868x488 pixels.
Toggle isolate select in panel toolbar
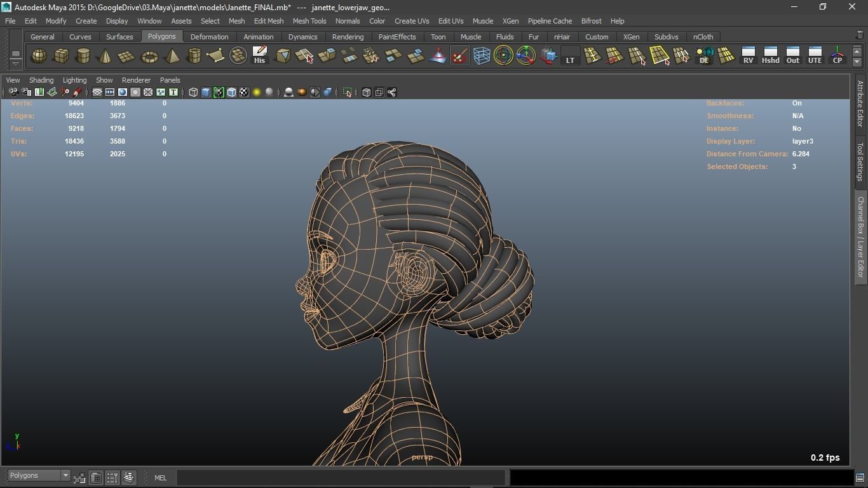348,92
